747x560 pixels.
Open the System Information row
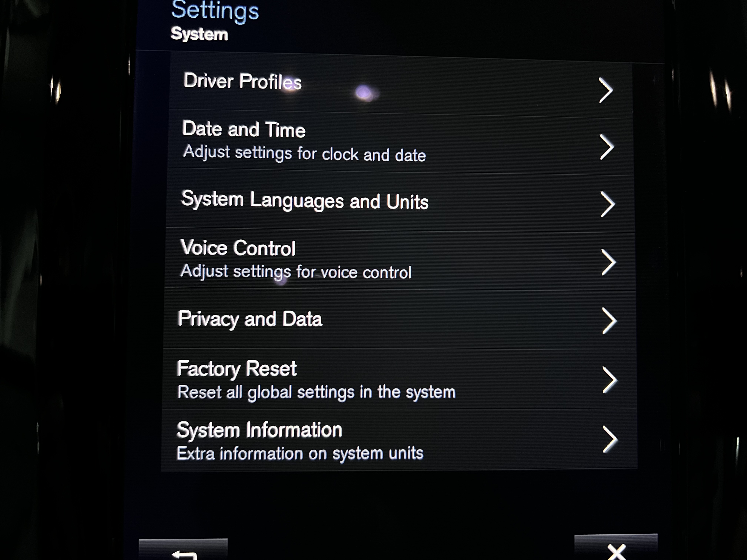coord(399,440)
